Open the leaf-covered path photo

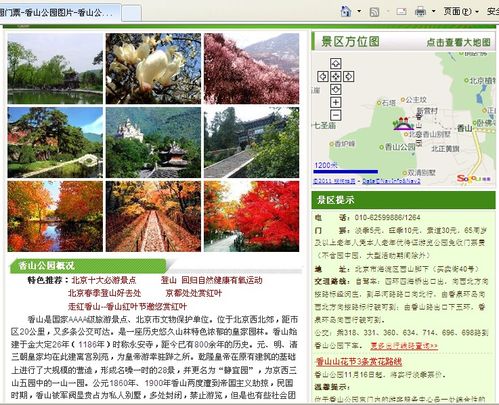coord(153,216)
